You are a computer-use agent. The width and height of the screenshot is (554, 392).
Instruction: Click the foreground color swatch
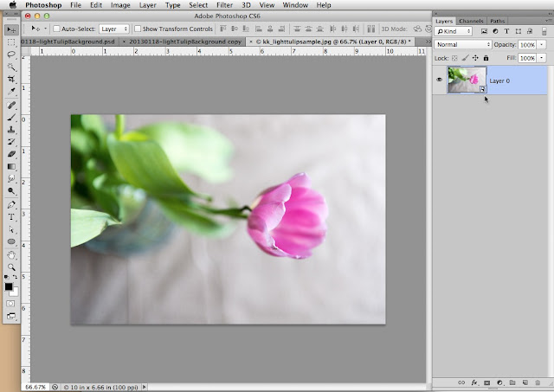coord(9,286)
